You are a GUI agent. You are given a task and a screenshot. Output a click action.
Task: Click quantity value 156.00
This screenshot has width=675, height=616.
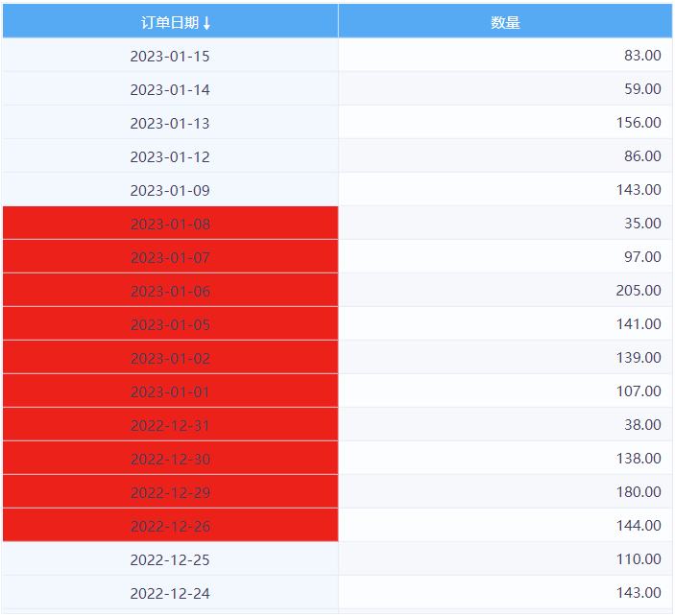(x=639, y=122)
